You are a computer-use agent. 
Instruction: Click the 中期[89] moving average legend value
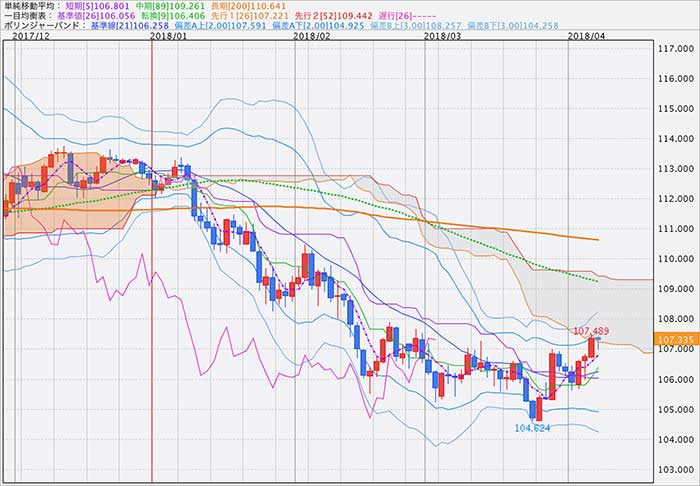pos(161,6)
